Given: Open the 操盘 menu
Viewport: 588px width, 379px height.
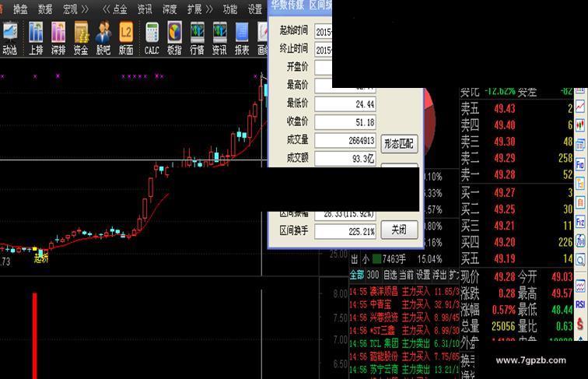Looking at the screenshot, I should pyautogui.click(x=21, y=9).
